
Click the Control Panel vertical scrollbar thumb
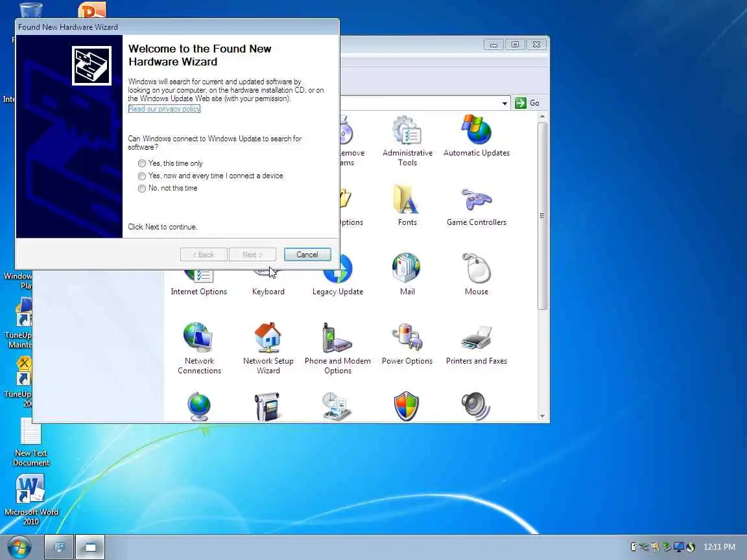(542, 216)
